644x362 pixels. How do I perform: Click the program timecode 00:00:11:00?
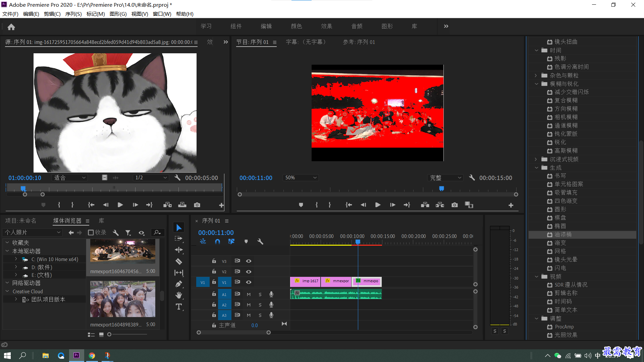tap(256, 178)
